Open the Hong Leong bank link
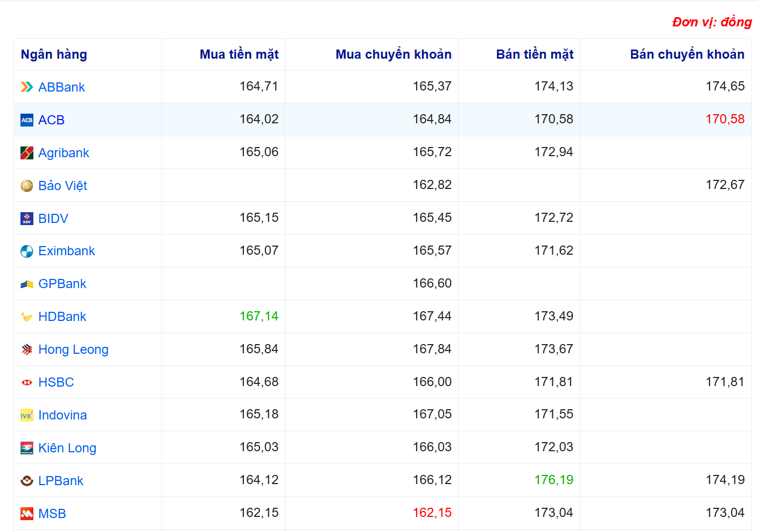 coord(73,349)
